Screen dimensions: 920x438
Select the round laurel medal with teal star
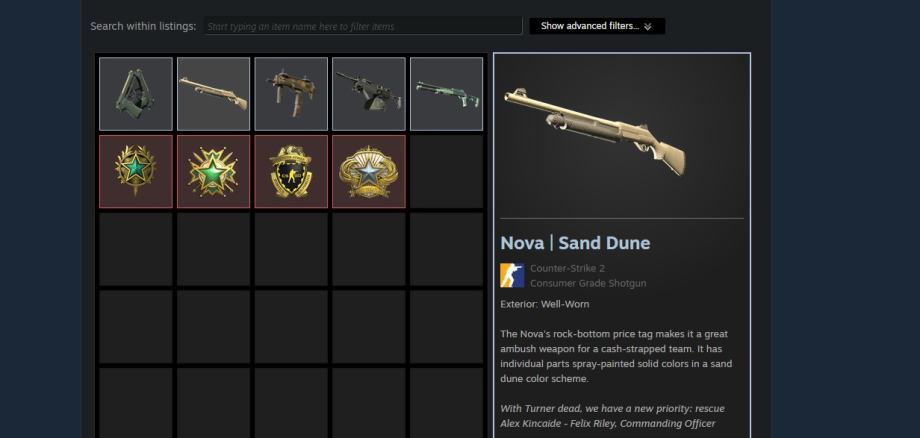pos(136,171)
